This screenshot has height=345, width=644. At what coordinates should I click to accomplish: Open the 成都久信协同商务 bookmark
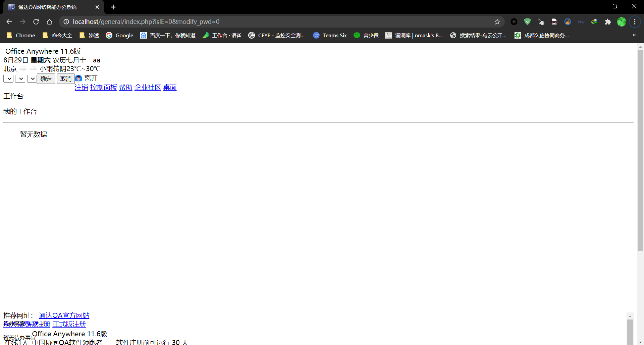pos(542,35)
